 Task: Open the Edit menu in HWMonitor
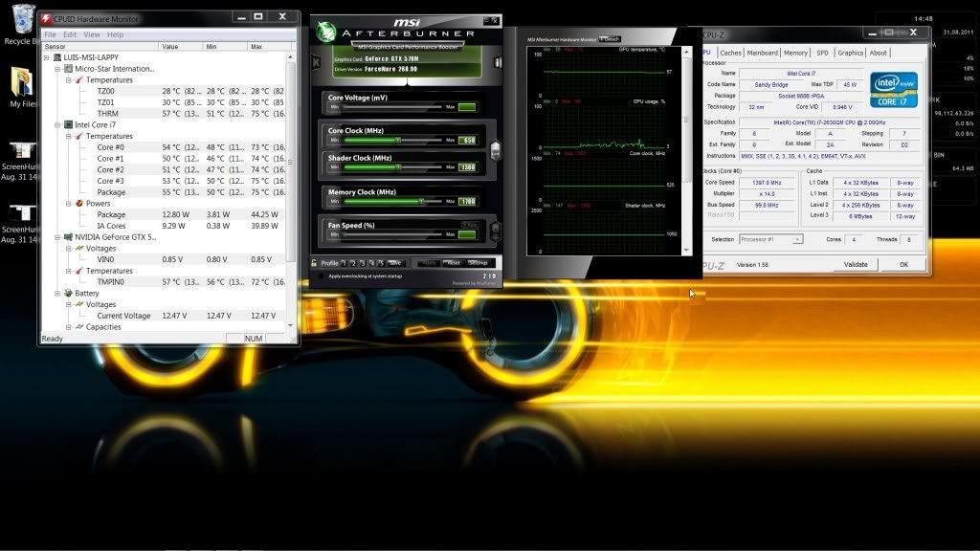coord(70,34)
